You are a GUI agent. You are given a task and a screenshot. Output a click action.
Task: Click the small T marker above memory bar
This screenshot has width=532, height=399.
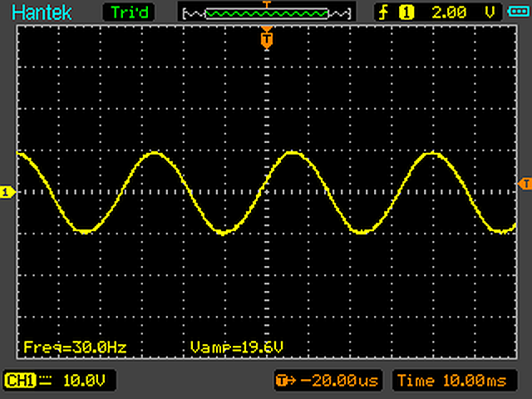[x=267, y=4]
